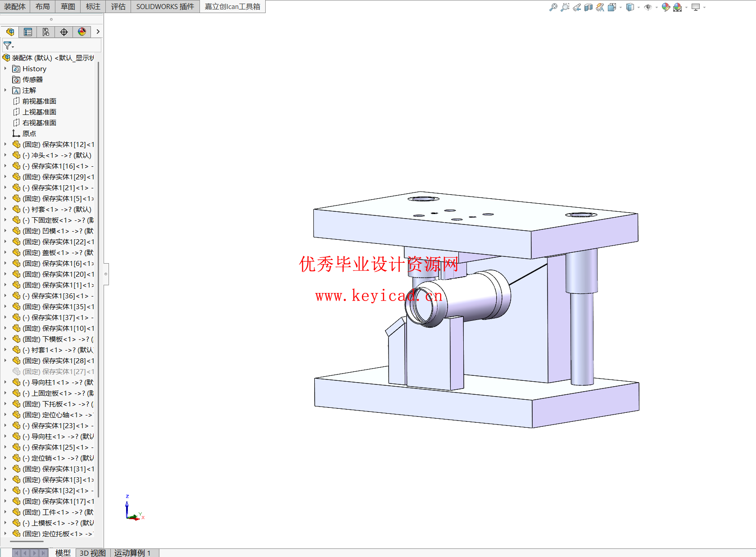
Task: Click Previous View icon
Action: pyautogui.click(x=577, y=7)
